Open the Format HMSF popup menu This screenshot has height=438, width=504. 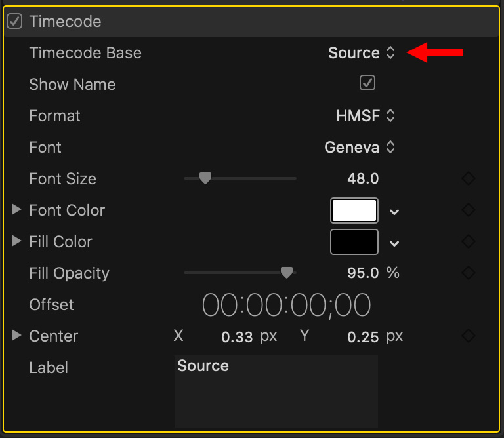click(x=366, y=116)
